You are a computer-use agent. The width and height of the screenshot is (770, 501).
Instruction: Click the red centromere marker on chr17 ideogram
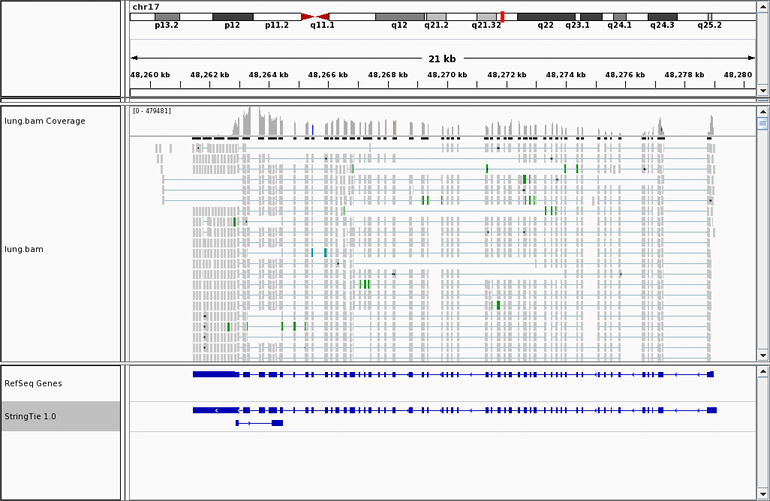(x=315, y=17)
